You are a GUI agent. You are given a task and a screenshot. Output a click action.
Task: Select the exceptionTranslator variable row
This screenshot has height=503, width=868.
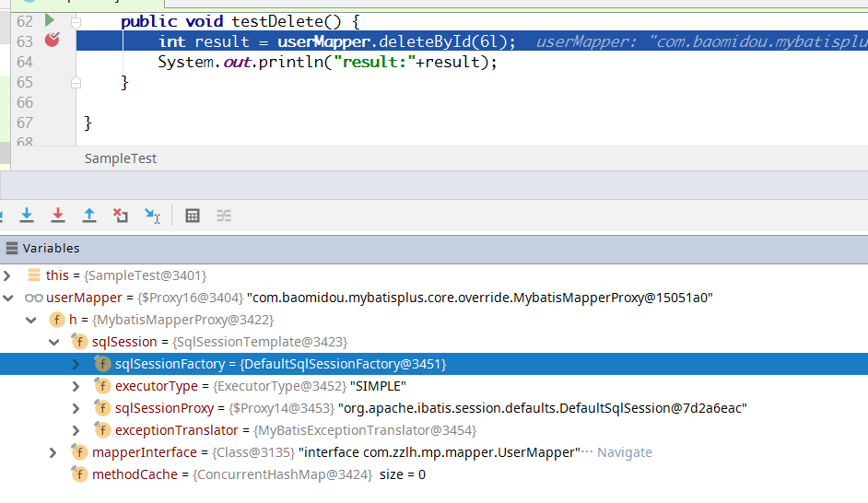click(434, 430)
